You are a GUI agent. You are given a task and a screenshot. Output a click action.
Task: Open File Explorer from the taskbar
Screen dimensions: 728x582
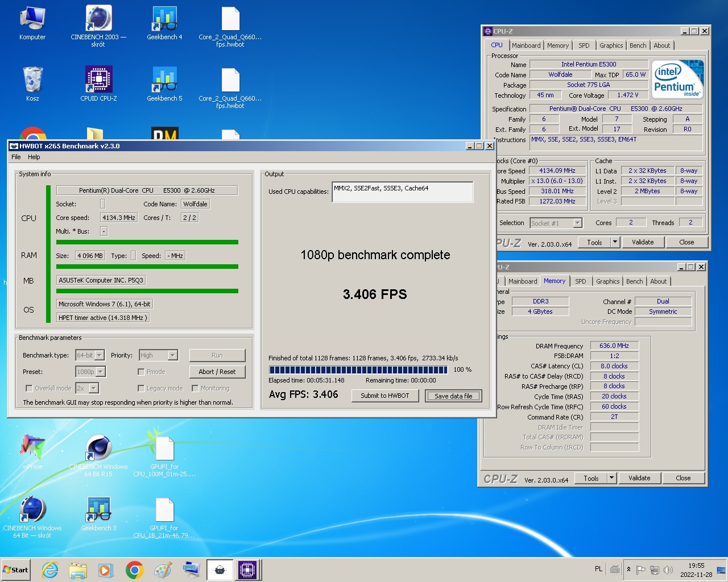[78, 570]
